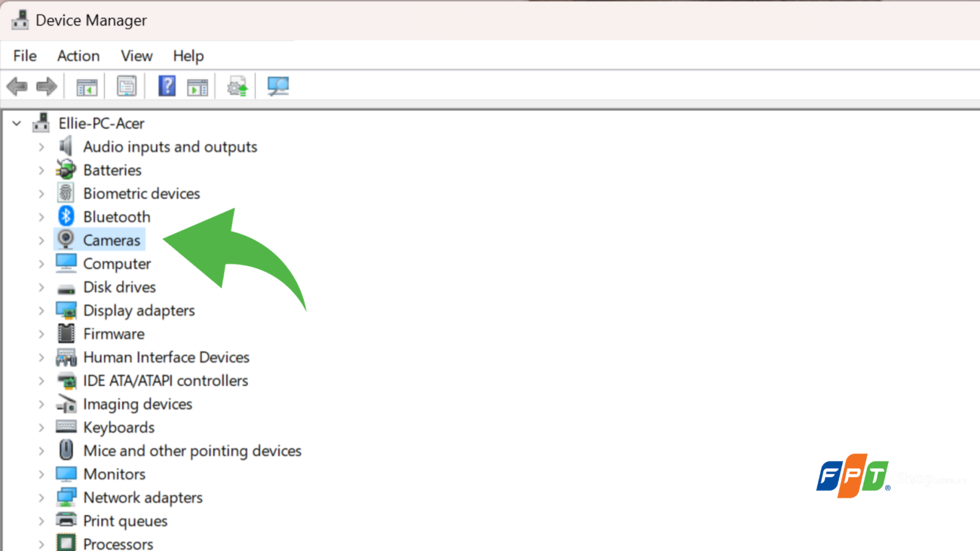This screenshot has height=551, width=980.
Task: Open the View menu
Action: (137, 56)
